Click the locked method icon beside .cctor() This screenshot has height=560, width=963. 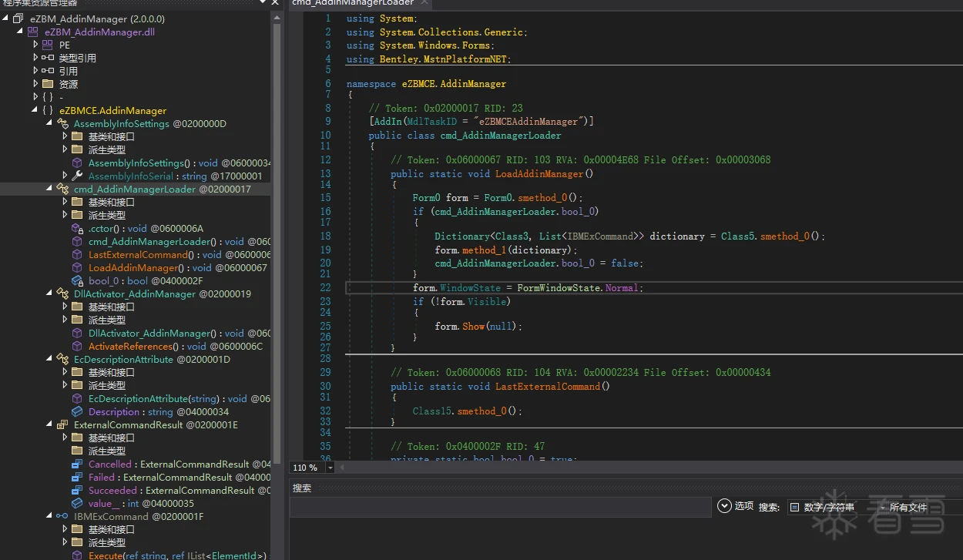(x=77, y=229)
